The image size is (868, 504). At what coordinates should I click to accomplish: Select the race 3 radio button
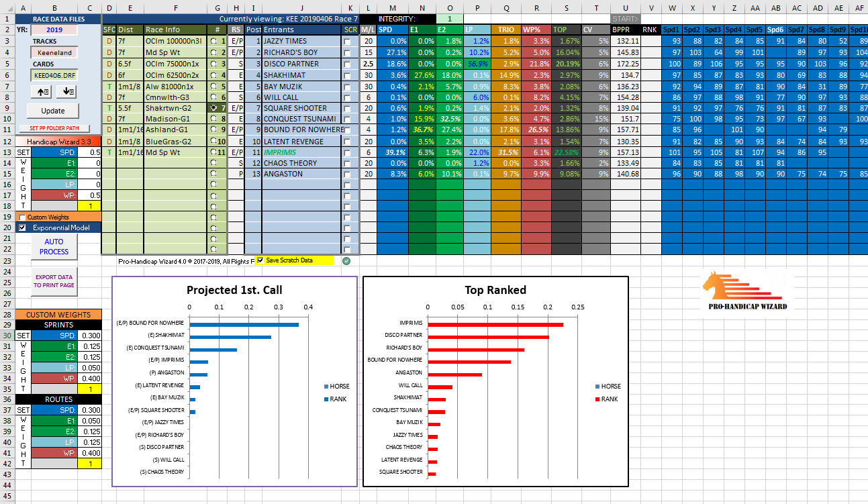pos(214,64)
